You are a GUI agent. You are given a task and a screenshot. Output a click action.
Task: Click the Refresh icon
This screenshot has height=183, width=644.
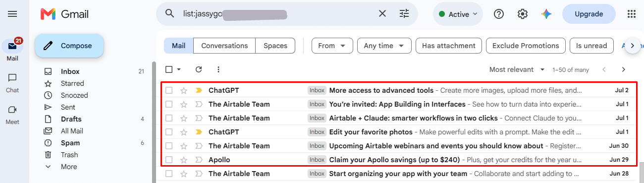pos(199,69)
